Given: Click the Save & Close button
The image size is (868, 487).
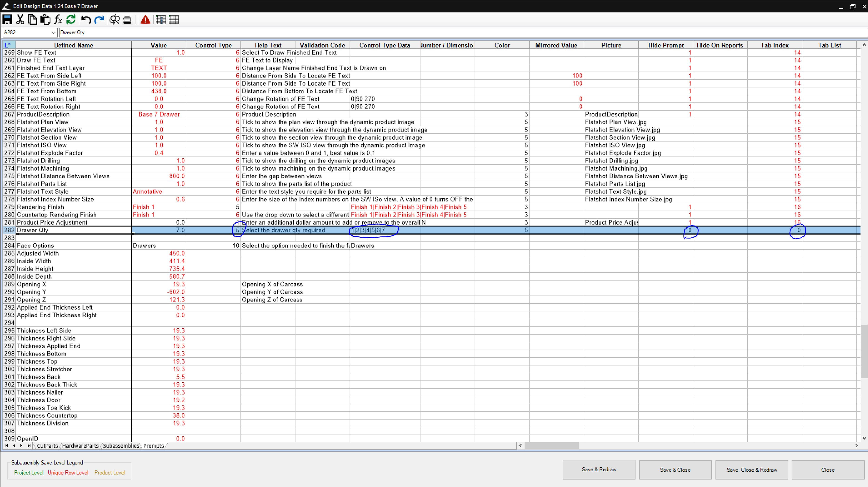Looking at the screenshot, I should coord(675,470).
